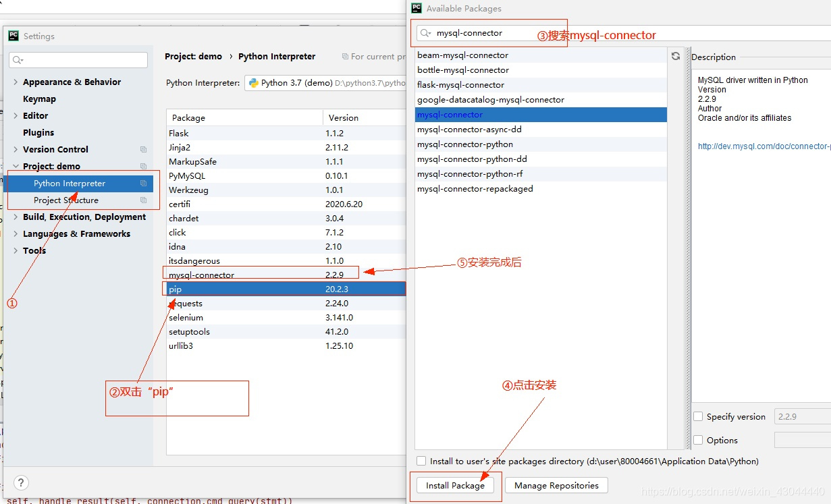Click the Options text field
Viewport: 831px width, 504px height.
[x=803, y=440]
